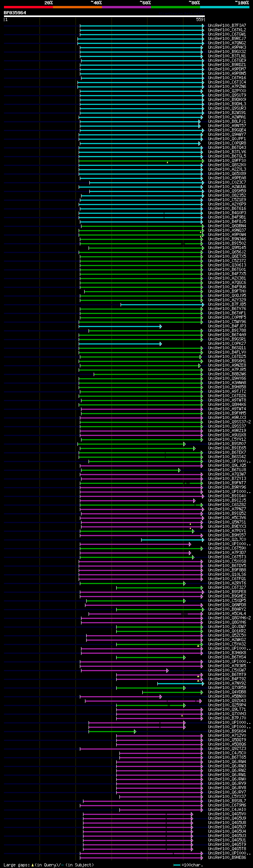
Task: Select the UniRef100_B6TUJ8 label
Action: pyautogui.click(x=227, y=470)
